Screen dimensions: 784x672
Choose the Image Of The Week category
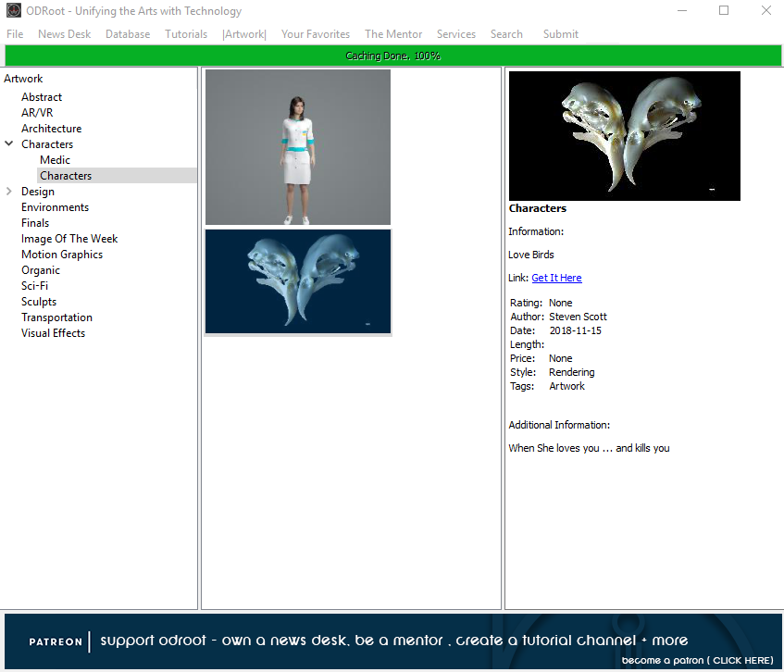69,239
